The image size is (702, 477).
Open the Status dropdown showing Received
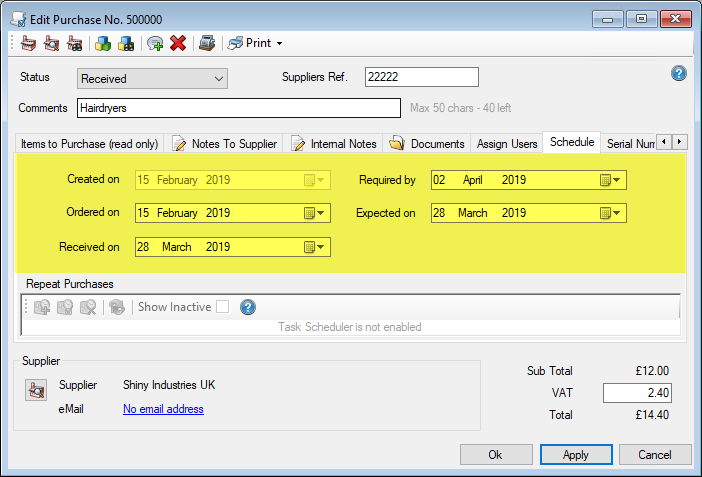coord(152,78)
